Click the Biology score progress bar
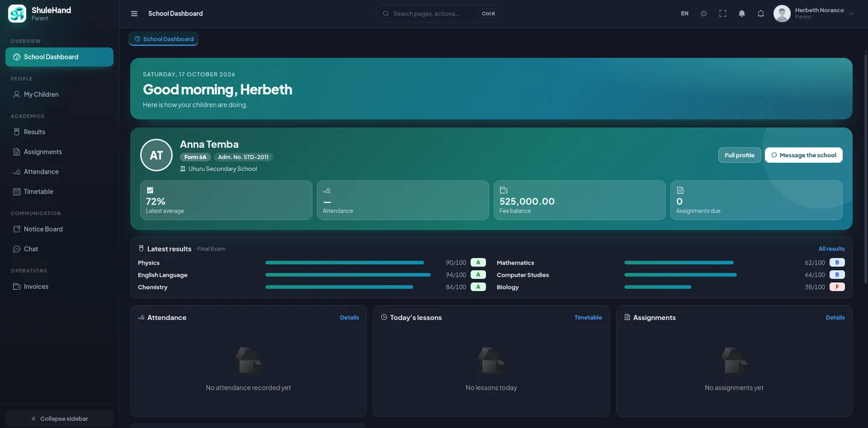The width and height of the screenshot is (868, 428). coord(658,287)
